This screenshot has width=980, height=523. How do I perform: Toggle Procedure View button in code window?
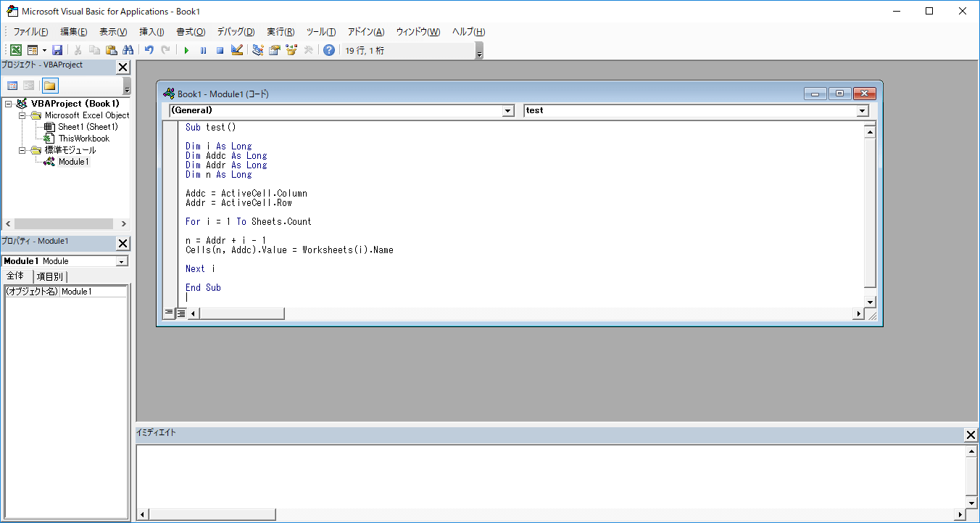[x=169, y=313]
